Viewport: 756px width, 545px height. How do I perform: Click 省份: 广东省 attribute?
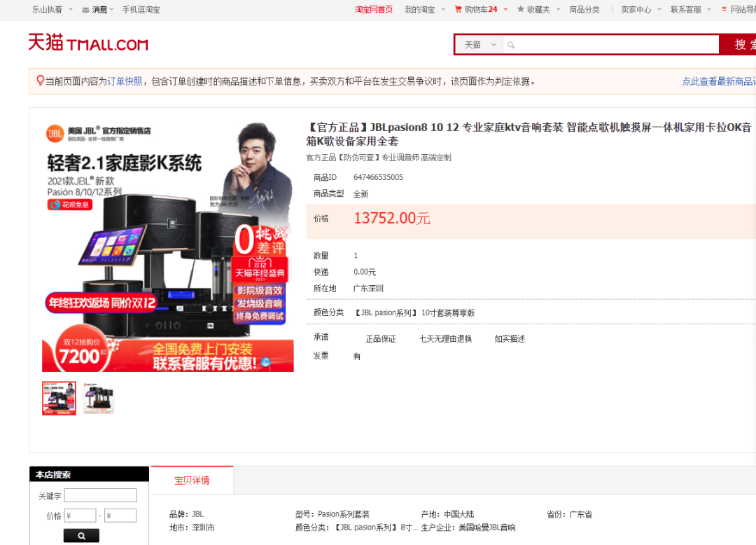(569, 514)
